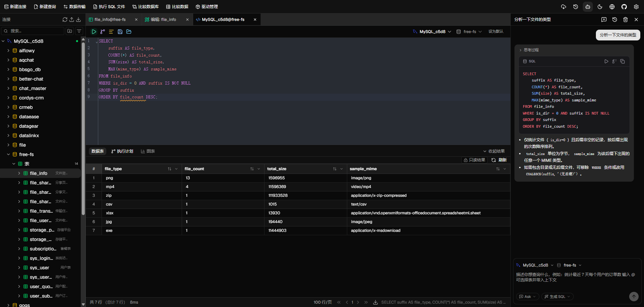The height and width of the screenshot is (307, 644).
Task: Download the result set at the status bar
Action: click(375, 302)
